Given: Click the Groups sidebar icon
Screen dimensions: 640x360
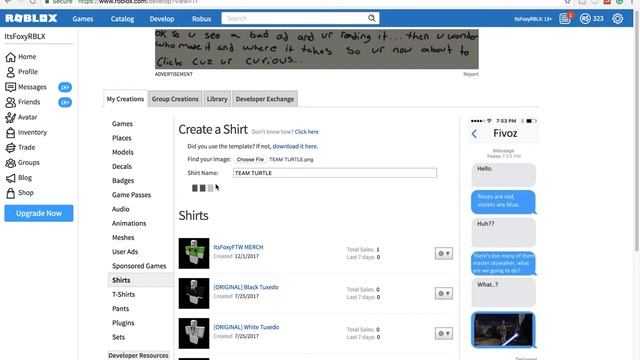Looking at the screenshot, I should coord(11,162).
